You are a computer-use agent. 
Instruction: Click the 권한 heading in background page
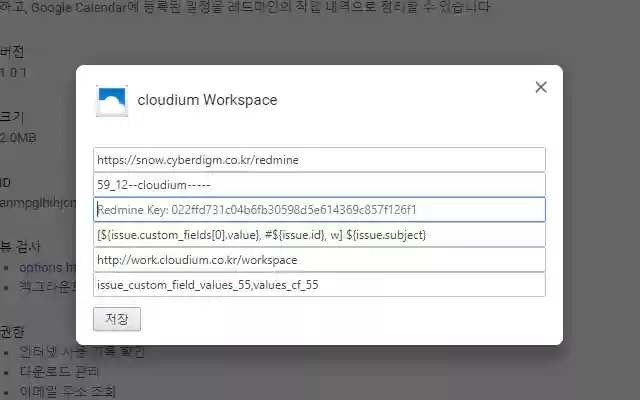click(12, 332)
